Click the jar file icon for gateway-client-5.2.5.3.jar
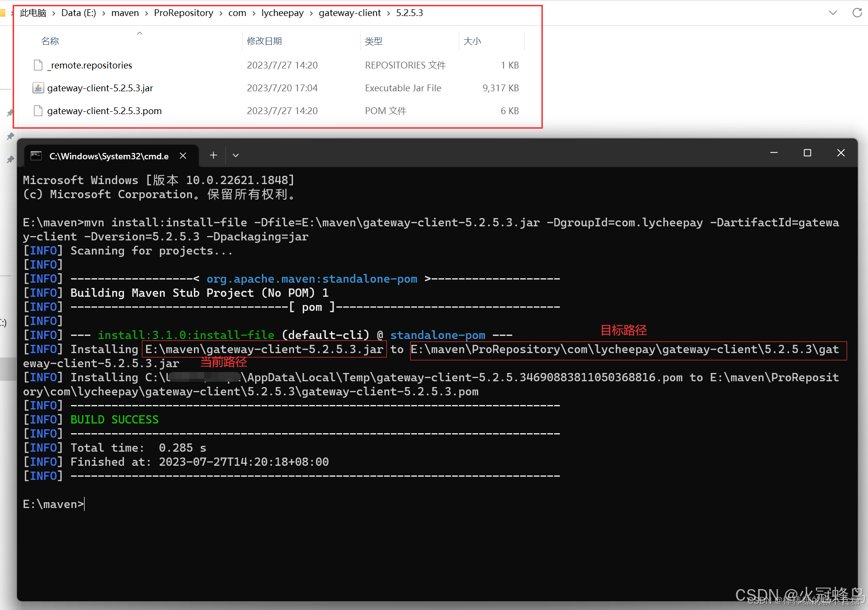This screenshot has width=868, height=610. click(38, 88)
